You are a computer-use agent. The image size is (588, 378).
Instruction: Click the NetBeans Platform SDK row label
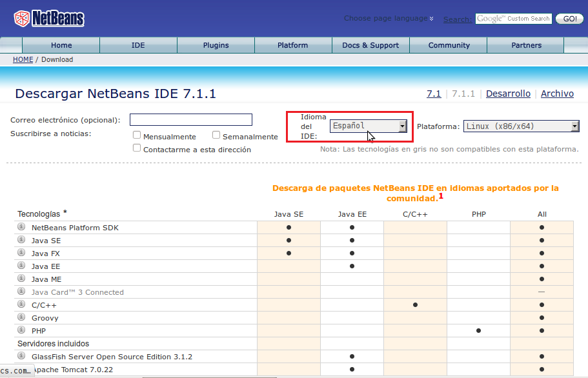click(x=75, y=228)
